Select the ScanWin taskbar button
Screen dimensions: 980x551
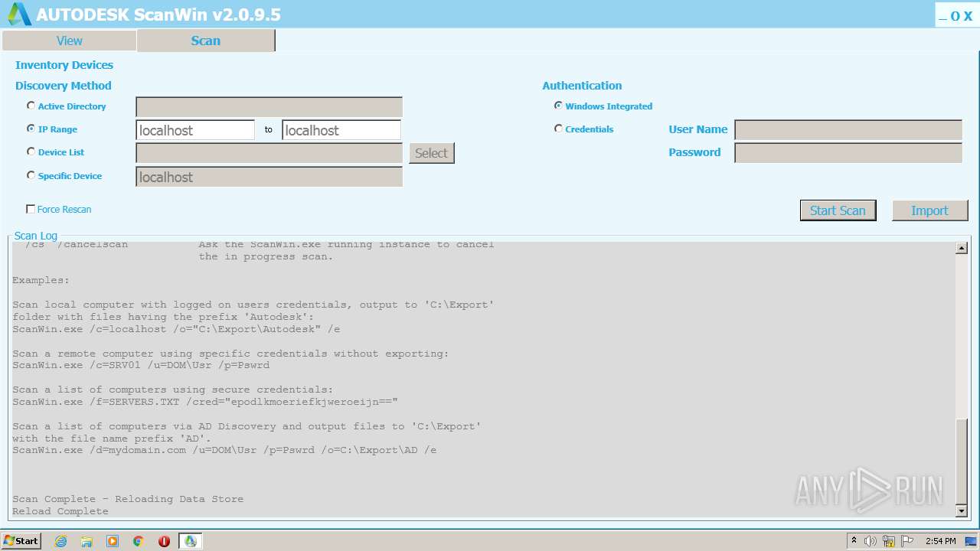click(191, 541)
